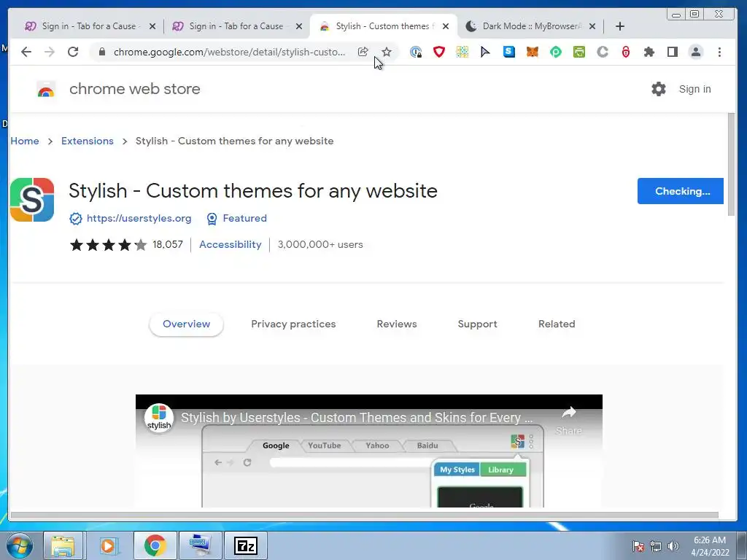Close the second Sign in tab
The height and width of the screenshot is (560, 747).
click(x=299, y=26)
